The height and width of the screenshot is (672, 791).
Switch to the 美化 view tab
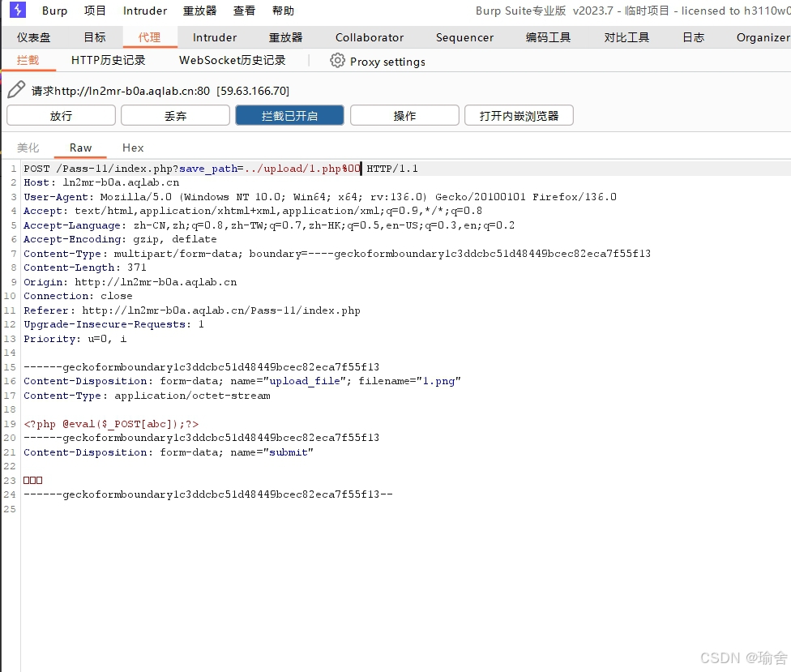pos(28,148)
